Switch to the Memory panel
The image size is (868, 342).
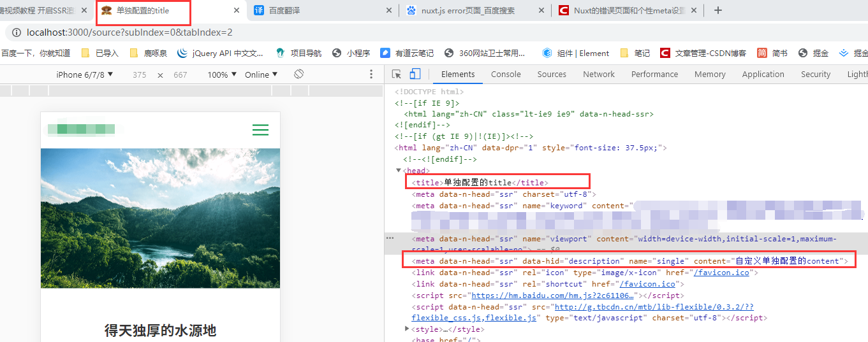click(x=710, y=75)
